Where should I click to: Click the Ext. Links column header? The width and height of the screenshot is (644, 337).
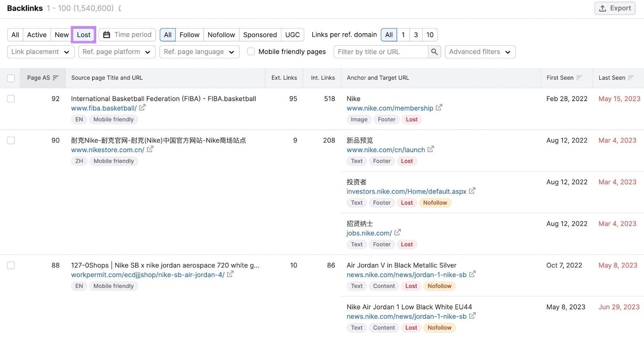[x=284, y=78]
